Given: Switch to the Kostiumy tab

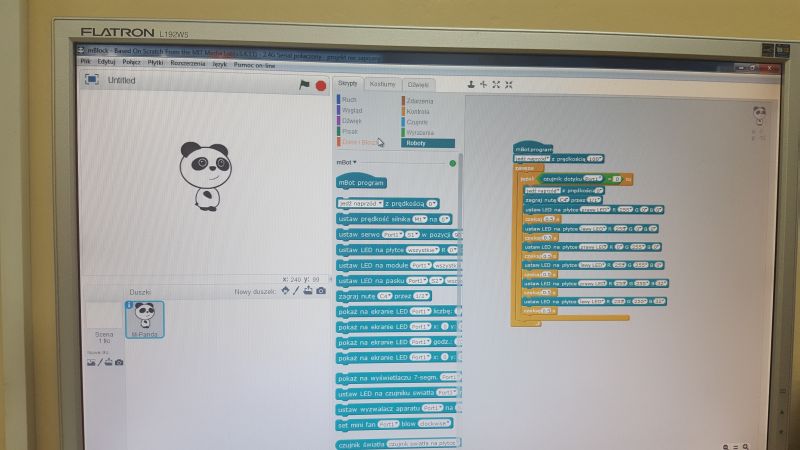Looking at the screenshot, I should [382, 84].
